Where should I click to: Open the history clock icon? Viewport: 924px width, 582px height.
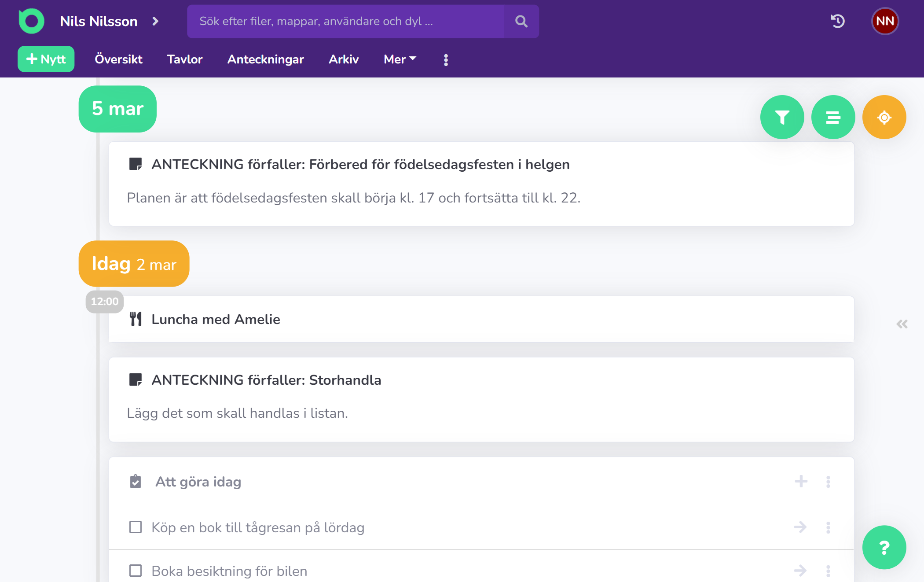(x=837, y=21)
